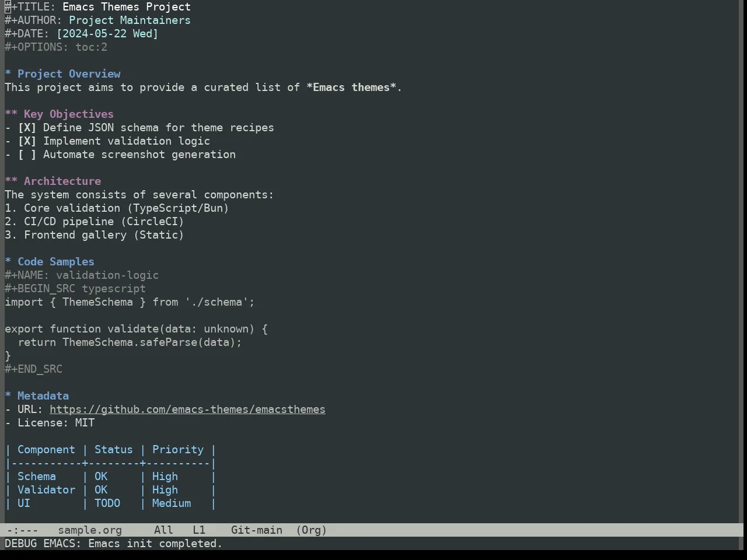Place cursor on 'Emacs Themes Project' title

tap(127, 7)
